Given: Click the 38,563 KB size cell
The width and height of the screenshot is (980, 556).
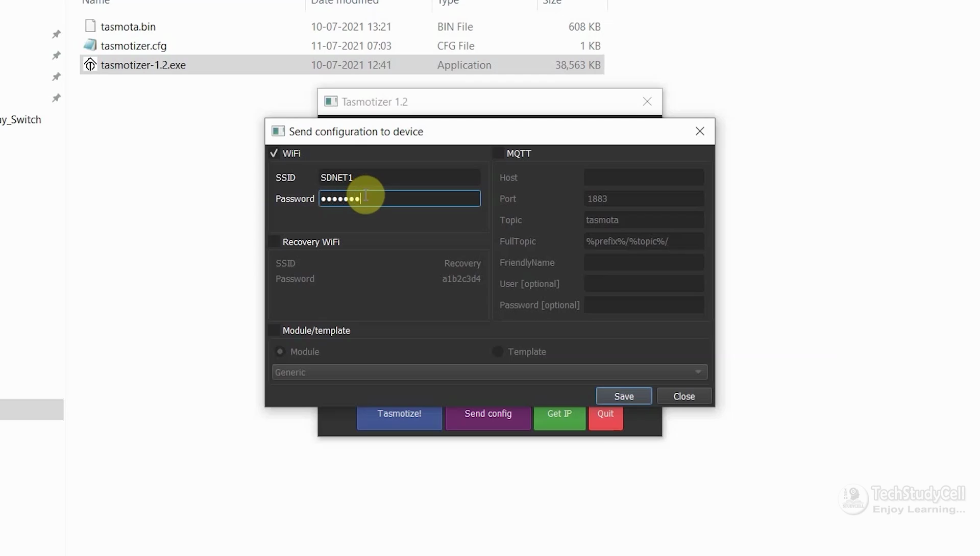Looking at the screenshot, I should [x=578, y=65].
